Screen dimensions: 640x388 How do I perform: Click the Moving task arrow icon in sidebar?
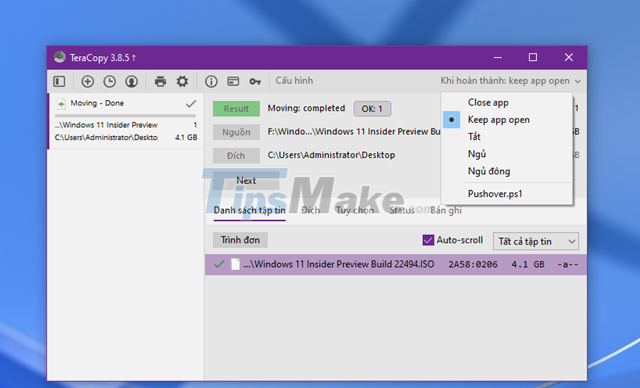click(61, 104)
